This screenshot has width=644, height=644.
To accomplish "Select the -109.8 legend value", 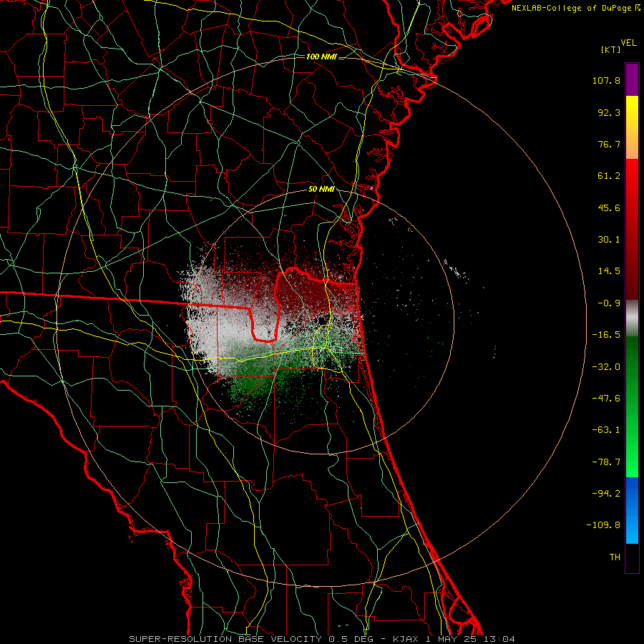I will coord(603,525).
